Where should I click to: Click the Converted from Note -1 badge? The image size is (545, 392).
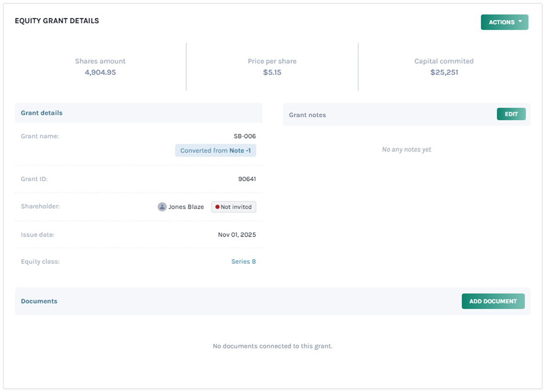[x=215, y=151]
